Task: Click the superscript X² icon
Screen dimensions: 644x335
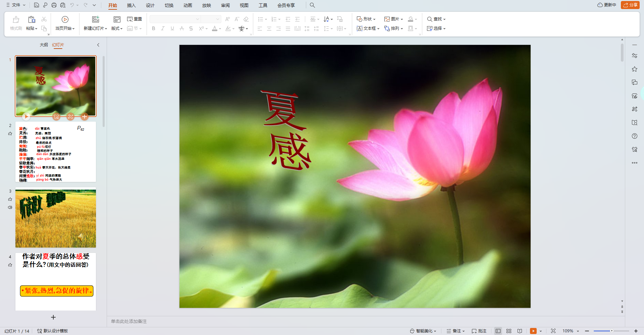Action: click(201, 28)
